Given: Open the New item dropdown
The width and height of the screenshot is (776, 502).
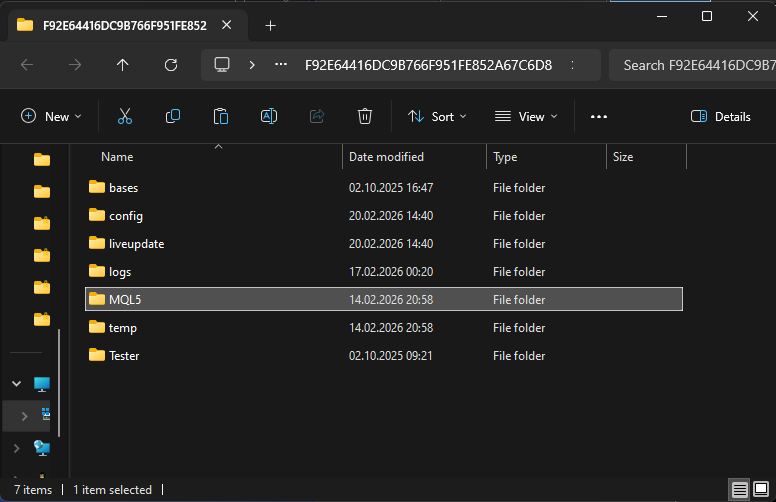Looking at the screenshot, I should (52, 116).
